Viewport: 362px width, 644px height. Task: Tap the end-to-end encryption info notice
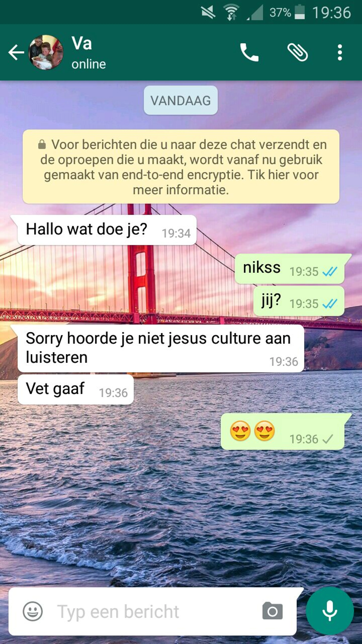coord(181,166)
